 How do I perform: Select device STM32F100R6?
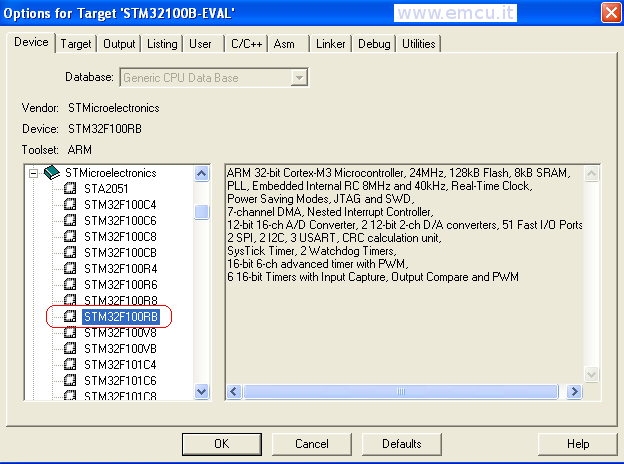click(x=120, y=285)
